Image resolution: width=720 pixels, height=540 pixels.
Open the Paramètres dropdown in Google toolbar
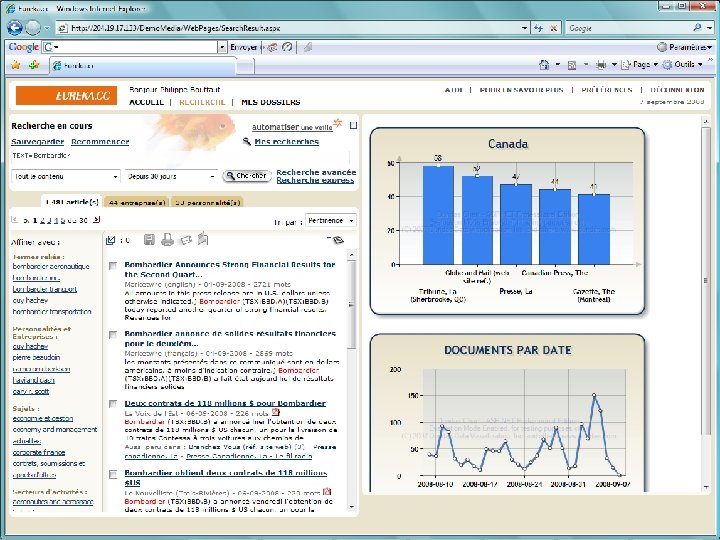click(x=684, y=47)
